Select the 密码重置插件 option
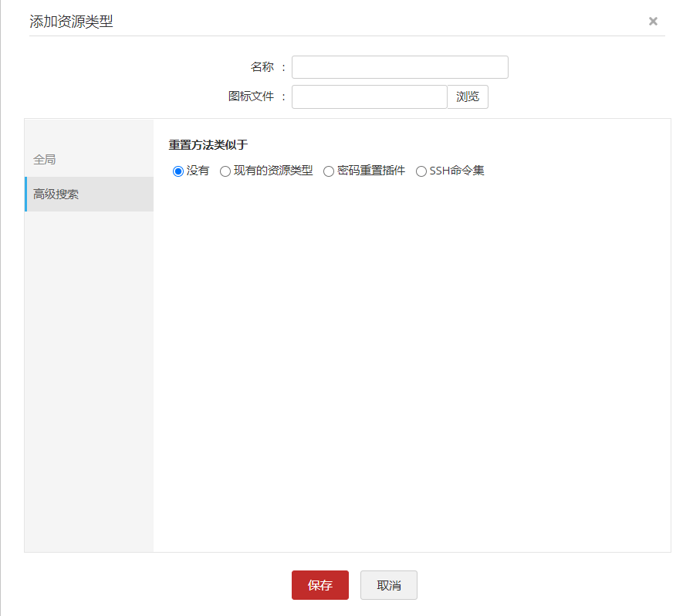The height and width of the screenshot is (616, 693). tap(329, 171)
